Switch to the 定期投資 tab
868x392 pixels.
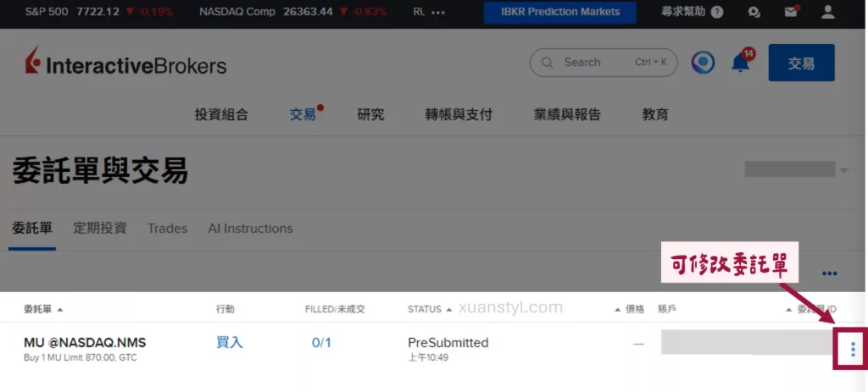[x=100, y=228]
